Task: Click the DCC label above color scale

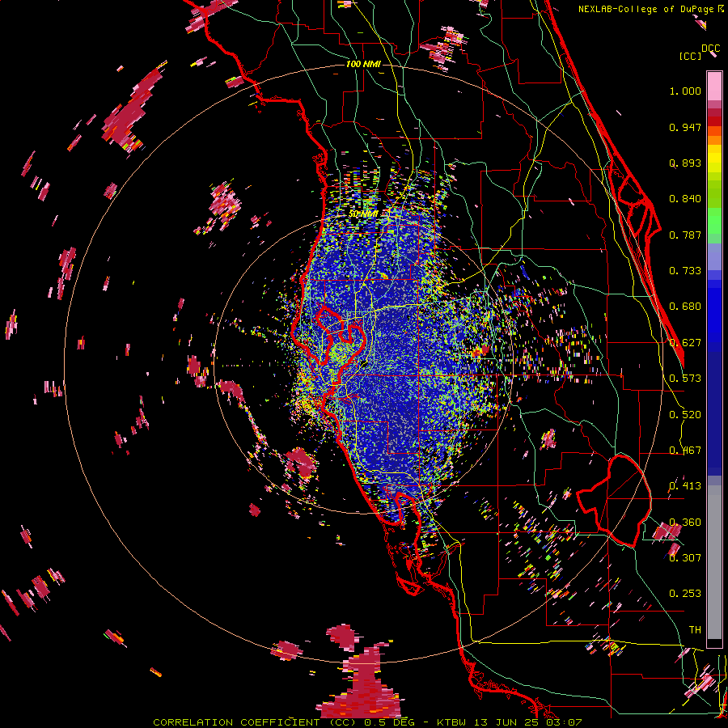Action: coord(711,49)
